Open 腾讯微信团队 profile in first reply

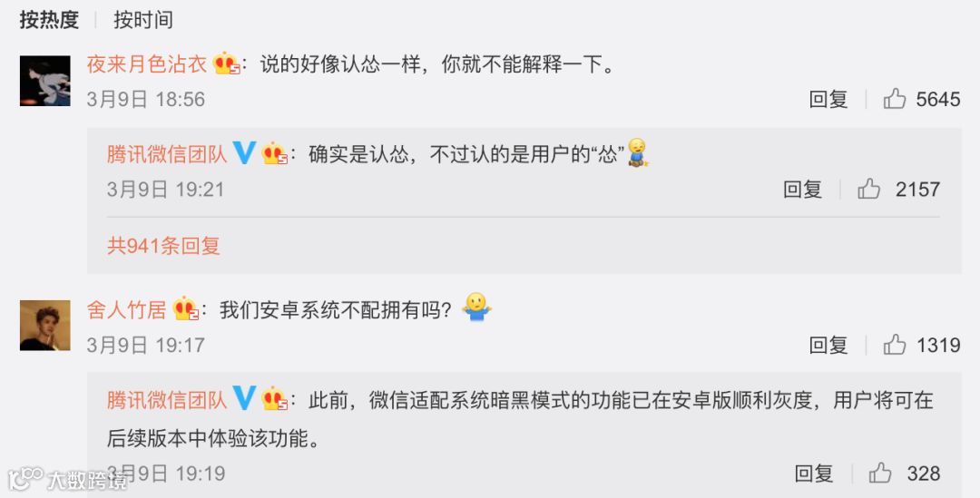[167, 153]
